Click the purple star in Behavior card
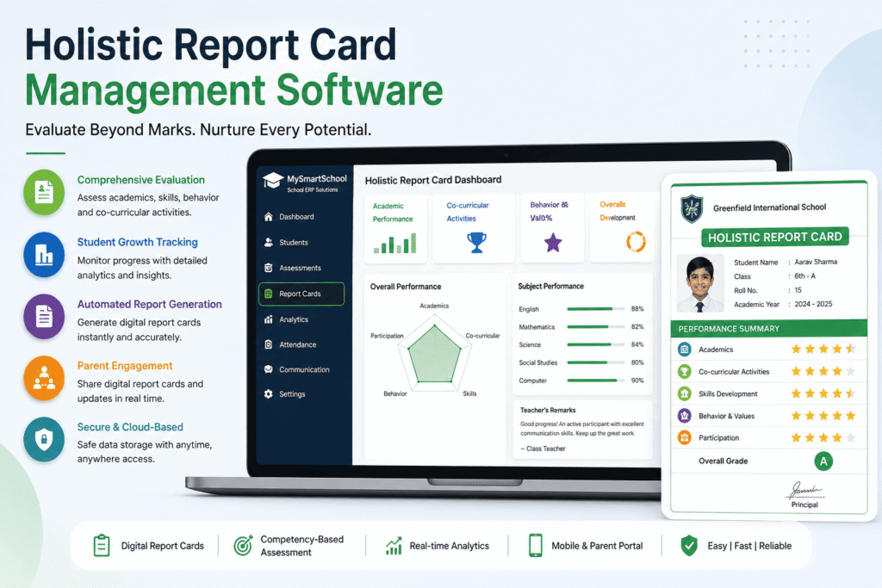This screenshot has height=588, width=882. [553, 243]
